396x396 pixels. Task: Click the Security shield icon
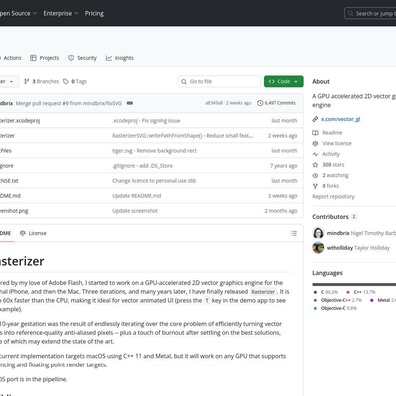click(x=71, y=58)
